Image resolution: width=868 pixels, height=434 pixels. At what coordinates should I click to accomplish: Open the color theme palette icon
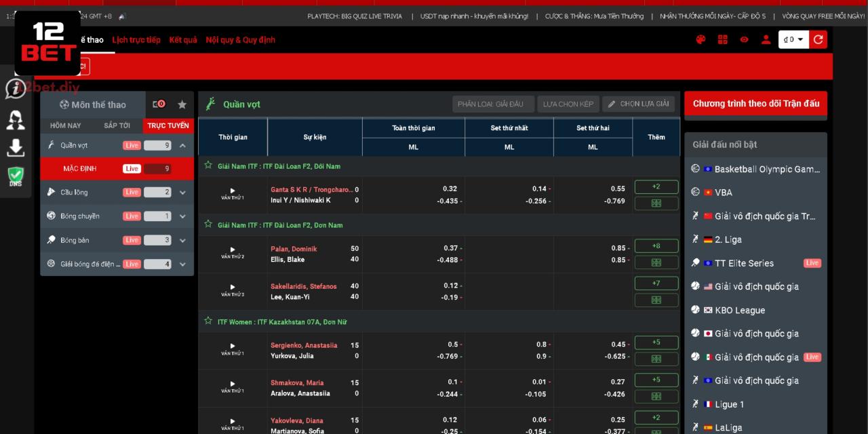click(x=701, y=40)
